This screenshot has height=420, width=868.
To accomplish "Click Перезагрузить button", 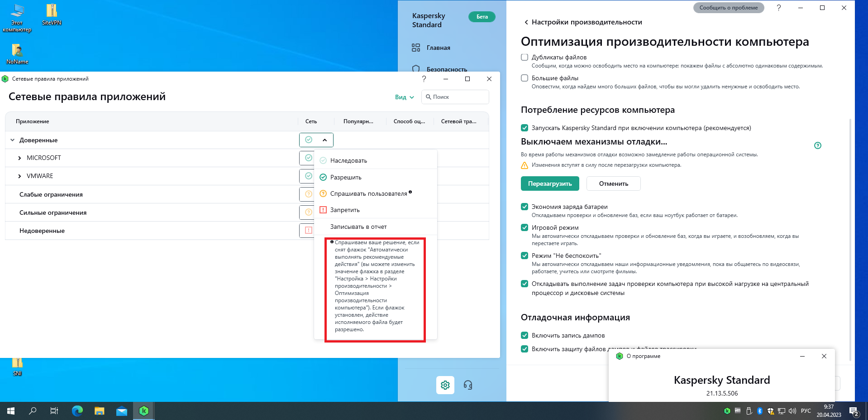I will (550, 183).
